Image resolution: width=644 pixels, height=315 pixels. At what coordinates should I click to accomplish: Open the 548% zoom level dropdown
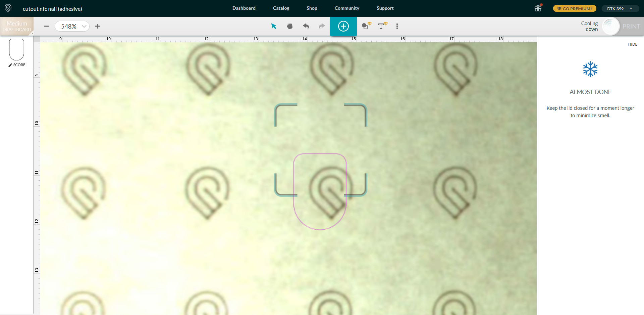tap(72, 26)
